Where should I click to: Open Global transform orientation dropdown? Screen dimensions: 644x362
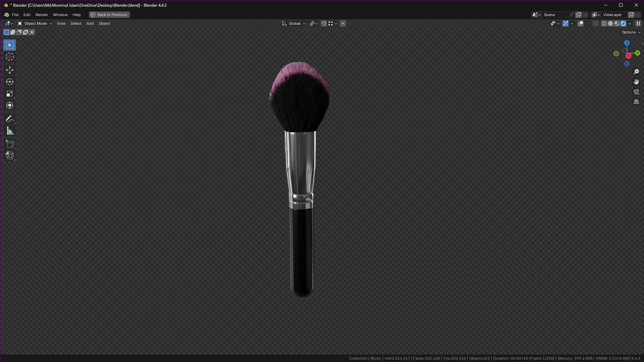(x=294, y=23)
